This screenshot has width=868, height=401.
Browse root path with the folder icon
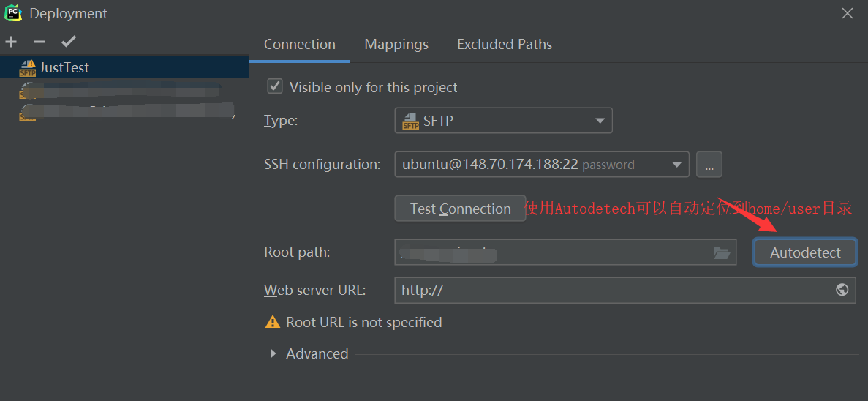[x=722, y=252]
